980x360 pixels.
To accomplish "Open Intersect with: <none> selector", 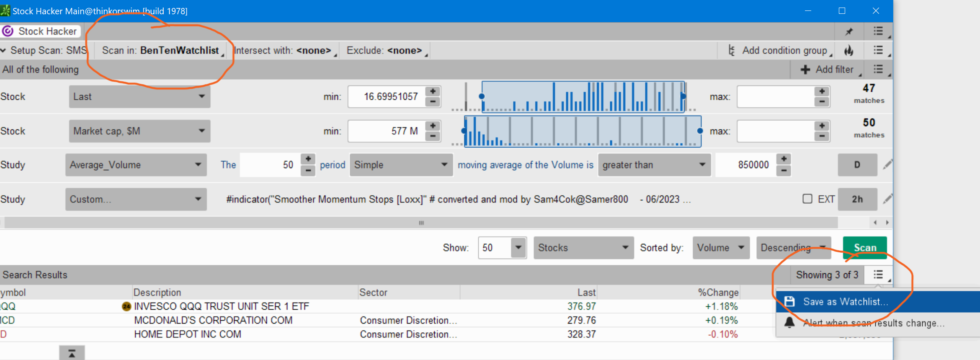I will (x=286, y=51).
